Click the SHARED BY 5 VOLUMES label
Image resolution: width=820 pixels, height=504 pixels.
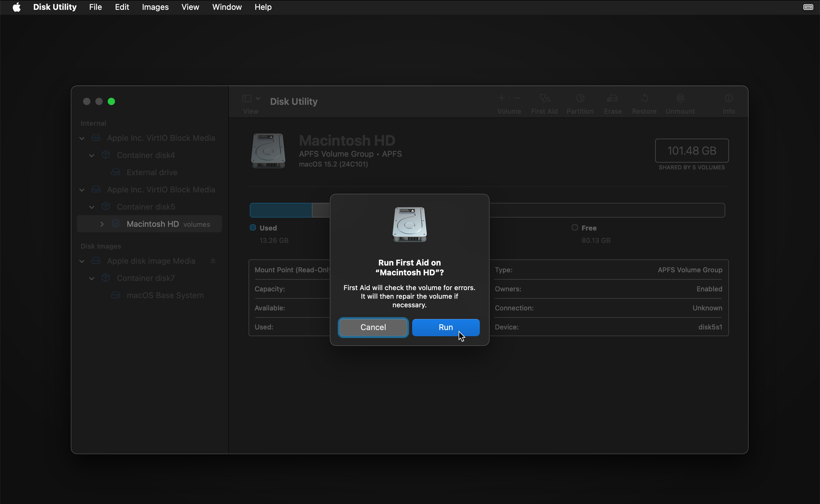691,167
